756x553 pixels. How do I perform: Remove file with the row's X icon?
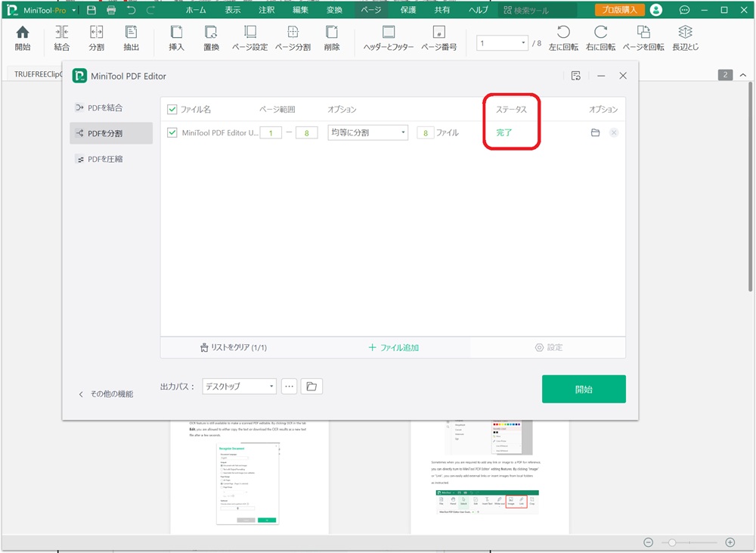coord(614,132)
